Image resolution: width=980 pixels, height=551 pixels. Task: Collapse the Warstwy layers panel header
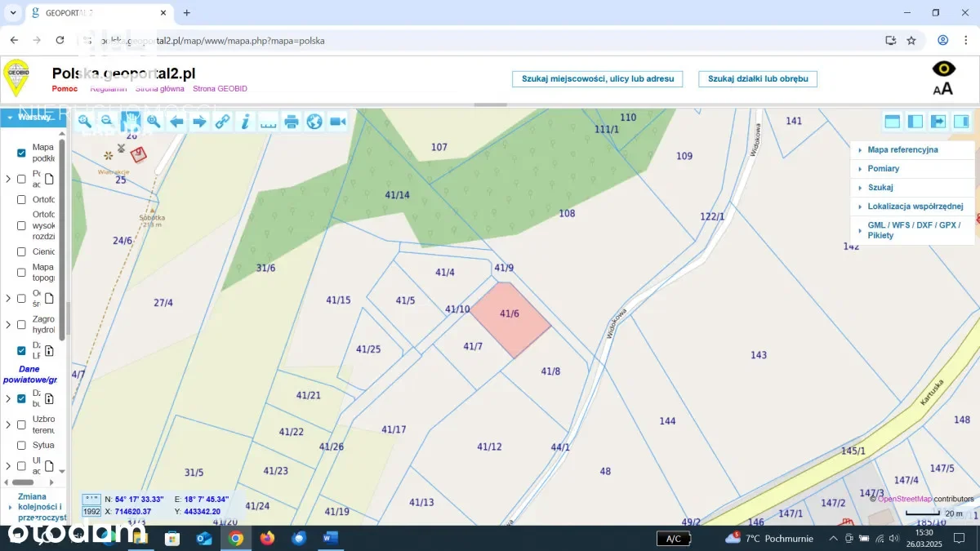[x=32, y=117]
